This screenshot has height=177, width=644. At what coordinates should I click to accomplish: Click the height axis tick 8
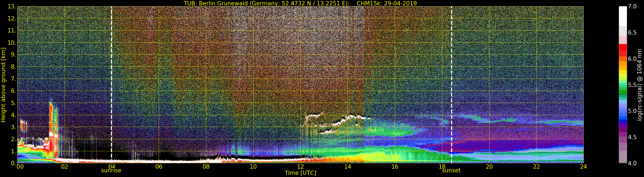(x=14, y=67)
